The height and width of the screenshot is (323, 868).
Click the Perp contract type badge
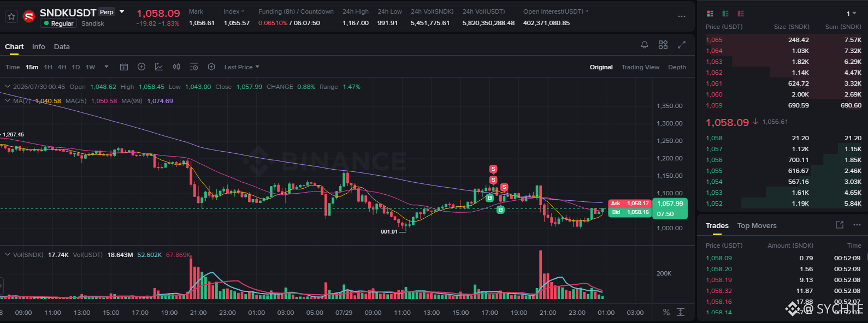point(107,12)
